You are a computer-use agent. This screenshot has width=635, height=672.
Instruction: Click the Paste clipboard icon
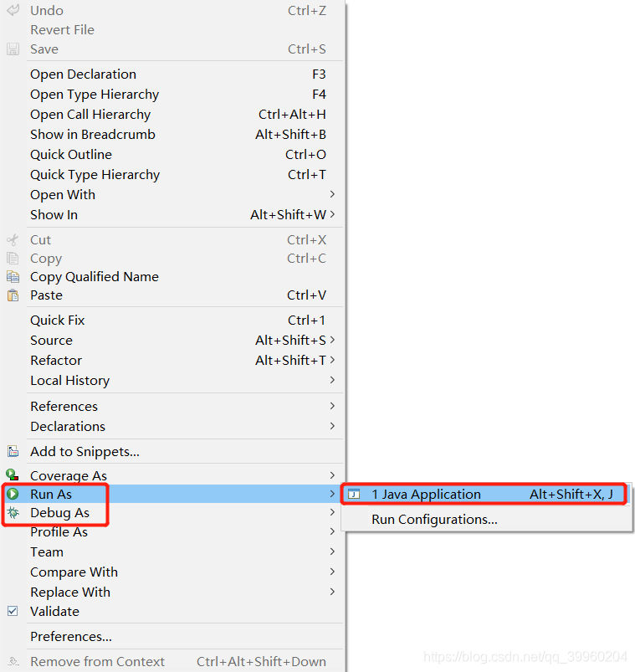point(13,295)
